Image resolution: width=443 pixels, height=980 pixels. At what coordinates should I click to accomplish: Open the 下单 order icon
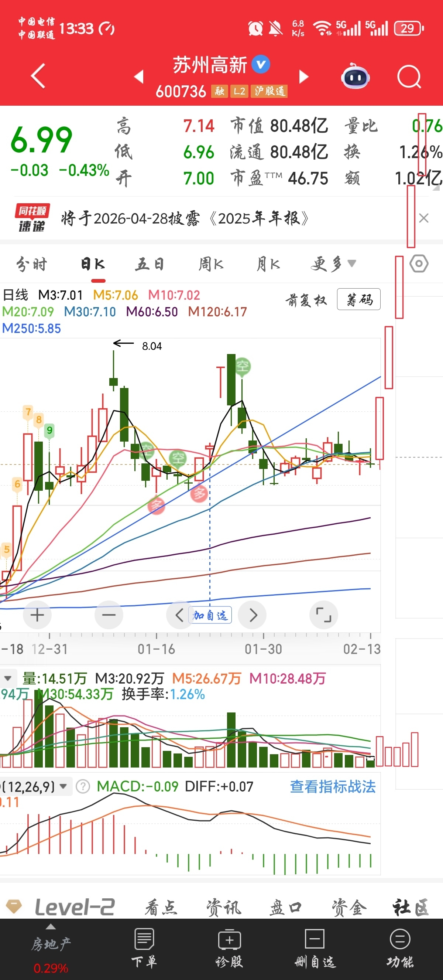pos(144,948)
